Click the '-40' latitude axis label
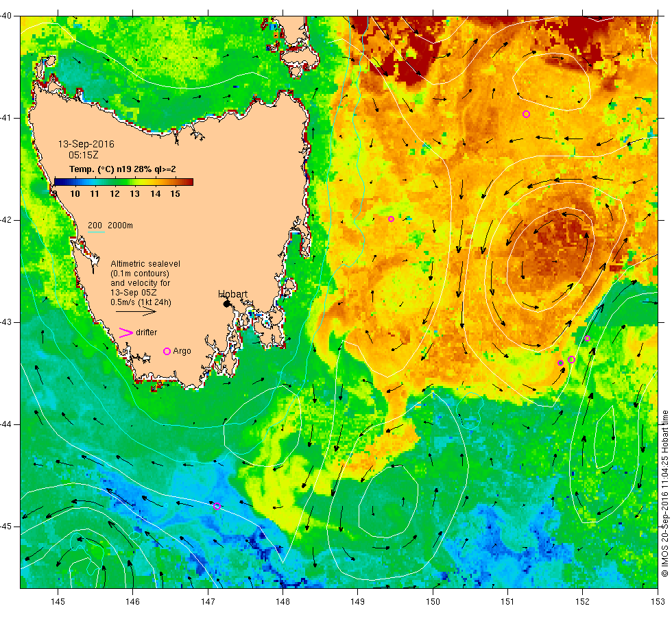Image resolution: width=672 pixels, height=617 pixels. (x=6, y=16)
